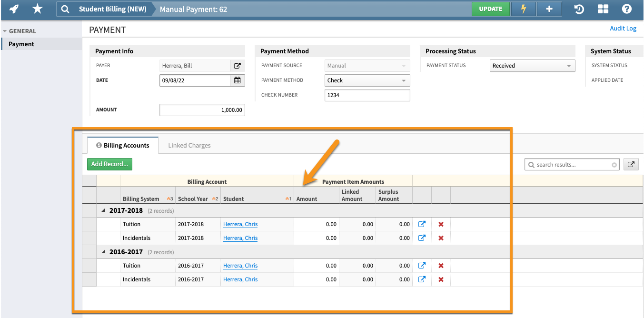Select the rocket launch icon

click(13, 9)
